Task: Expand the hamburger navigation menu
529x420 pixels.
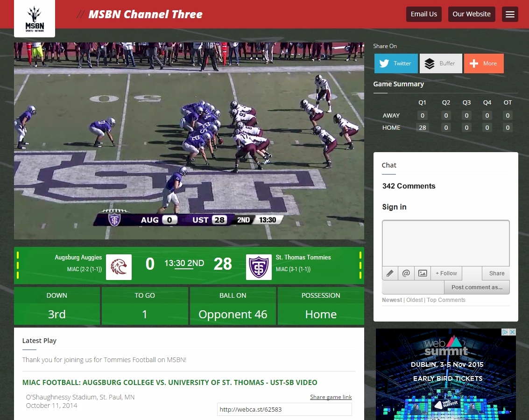Action: [x=510, y=14]
